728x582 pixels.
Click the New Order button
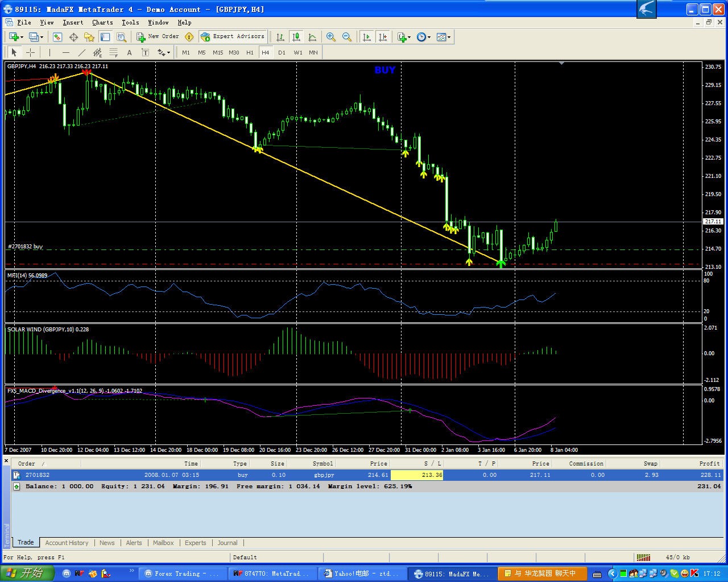pos(158,37)
